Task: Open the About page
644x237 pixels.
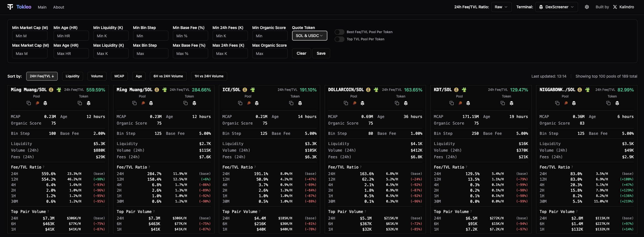Action: click(x=59, y=7)
